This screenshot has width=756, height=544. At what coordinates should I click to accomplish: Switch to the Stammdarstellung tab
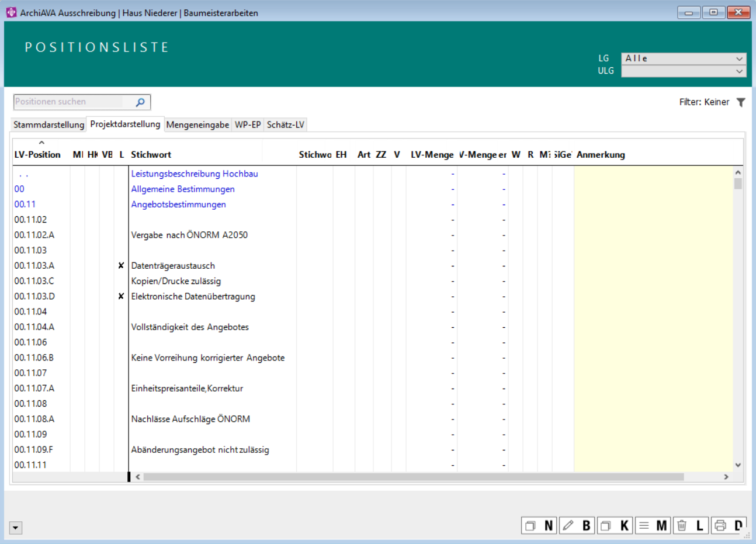click(49, 125)
